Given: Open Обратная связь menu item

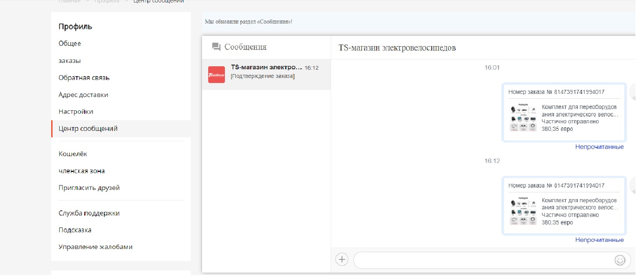Looking at the screenshot, I should pos(84,78).
